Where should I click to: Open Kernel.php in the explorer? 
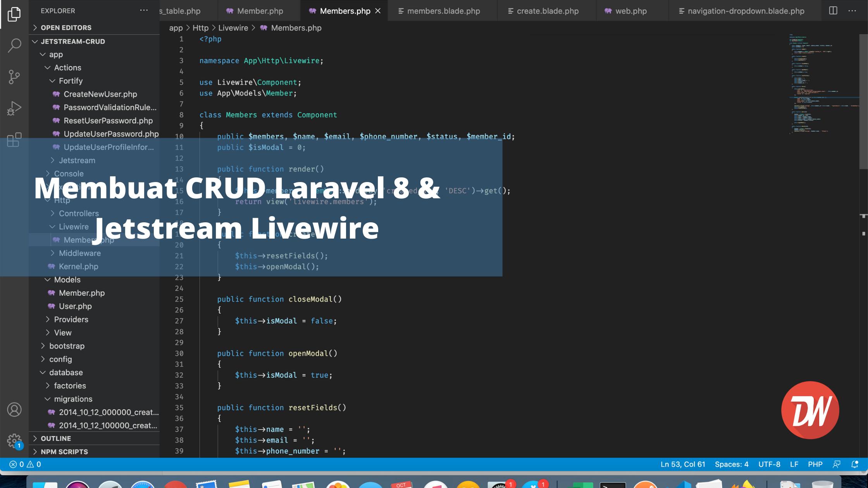(x=94, y=266)
